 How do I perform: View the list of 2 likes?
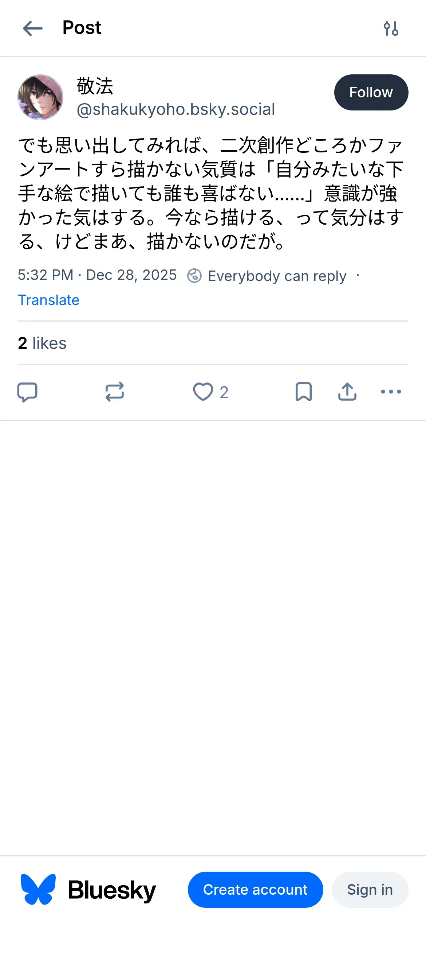(x=42, y=343)
